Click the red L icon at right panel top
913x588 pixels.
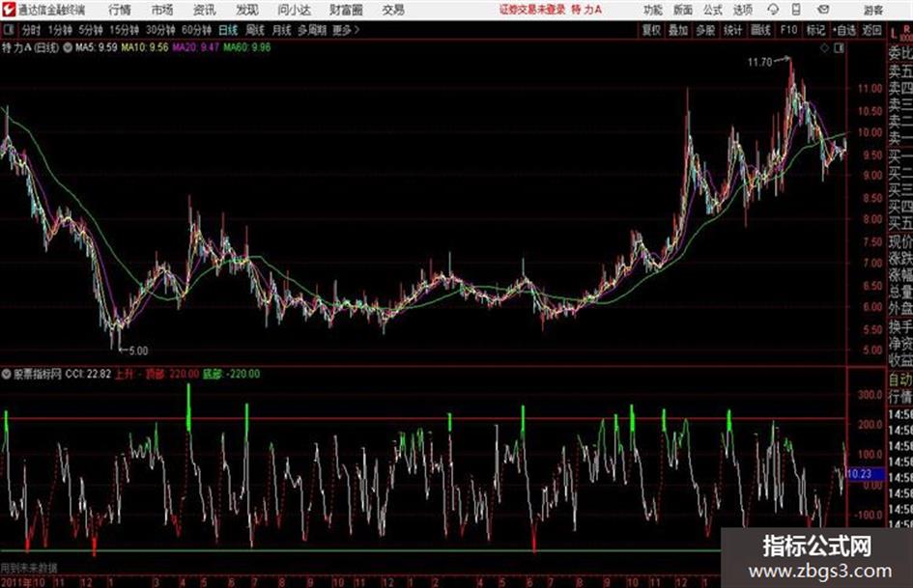coord(895,35)
